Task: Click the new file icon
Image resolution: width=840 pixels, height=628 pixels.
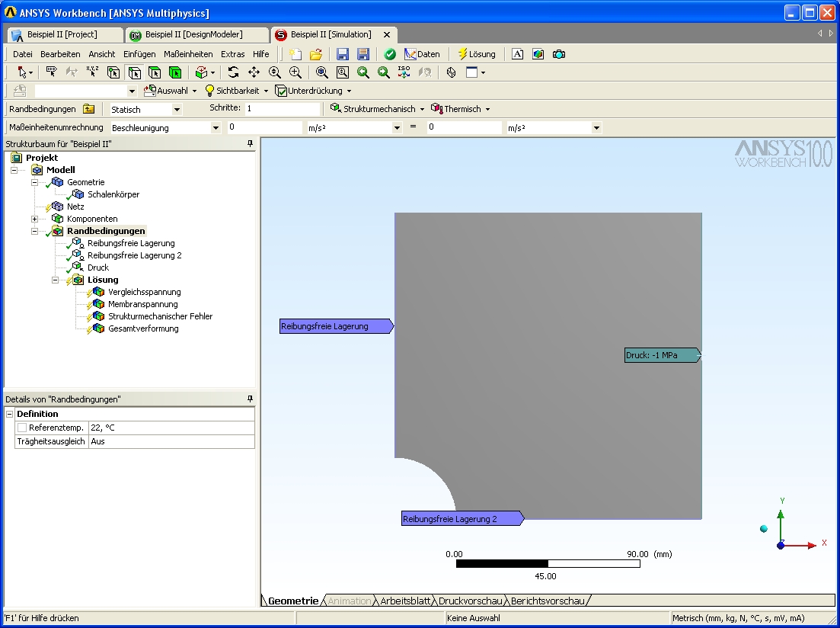Action: pos(295,54)
